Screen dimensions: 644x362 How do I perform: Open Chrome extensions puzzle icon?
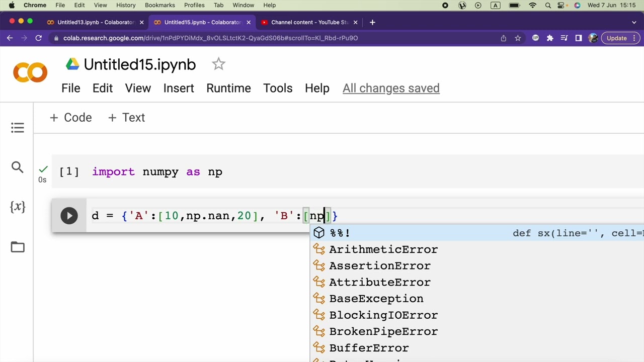pyautogui.click(x=550, y=38)
